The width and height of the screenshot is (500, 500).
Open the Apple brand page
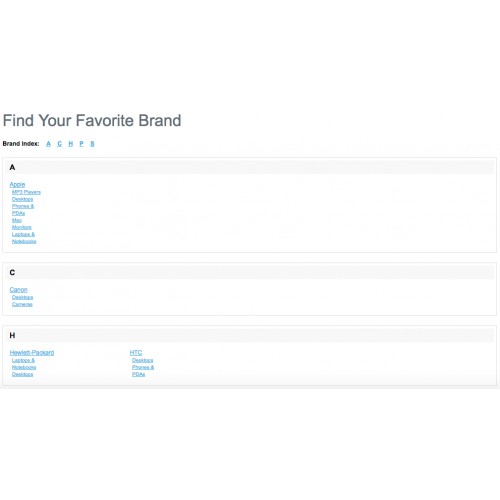pyautogui.click(x=17, y=184)
